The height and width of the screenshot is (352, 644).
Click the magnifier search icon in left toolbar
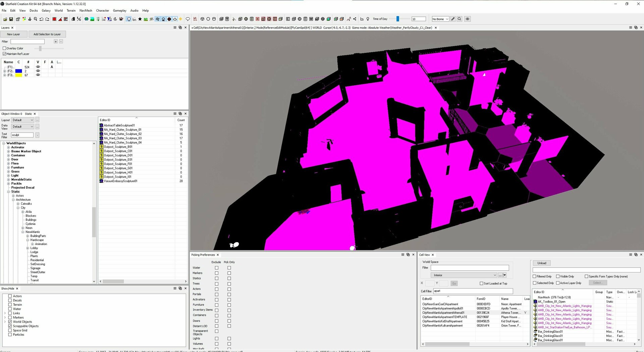(36, 19)
